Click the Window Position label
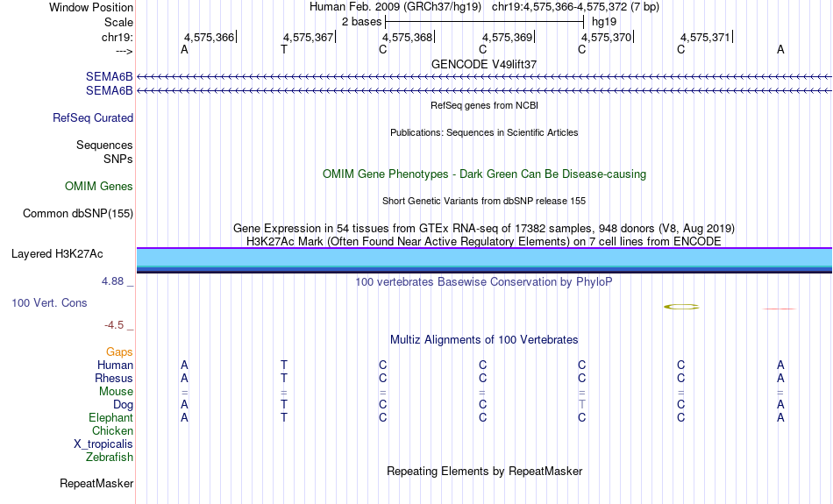Screen dimensions: 833x504 coord(91,7)
